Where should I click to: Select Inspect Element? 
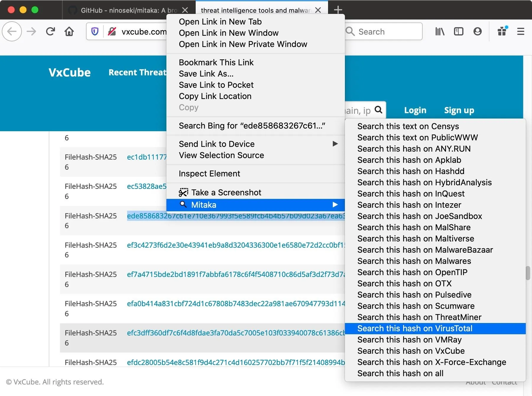click(x=209, y=173)
